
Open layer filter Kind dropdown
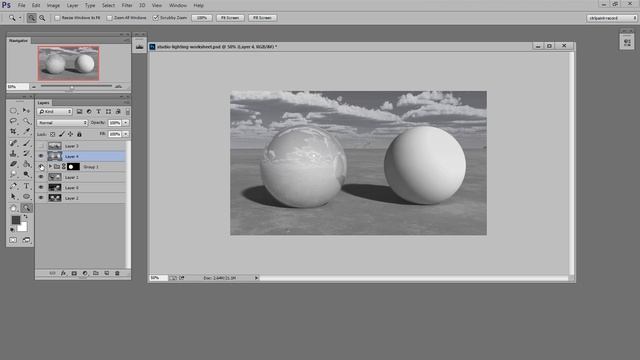55,111
